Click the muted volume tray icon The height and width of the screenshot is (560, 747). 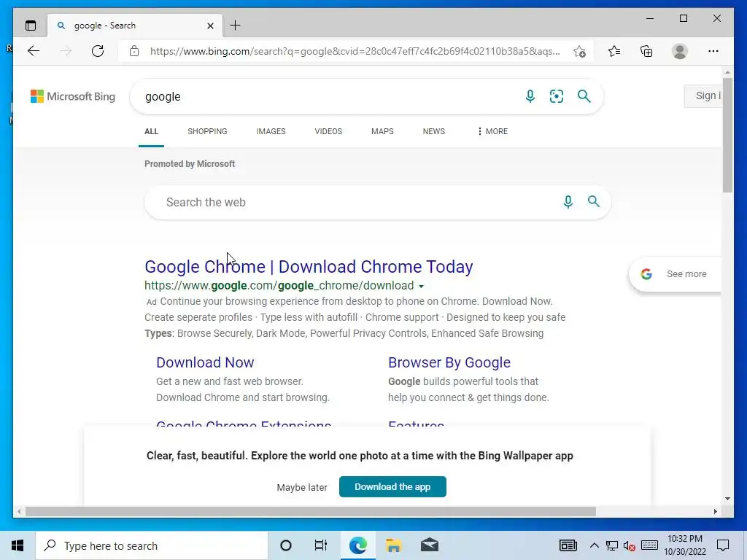pos(629,545)
